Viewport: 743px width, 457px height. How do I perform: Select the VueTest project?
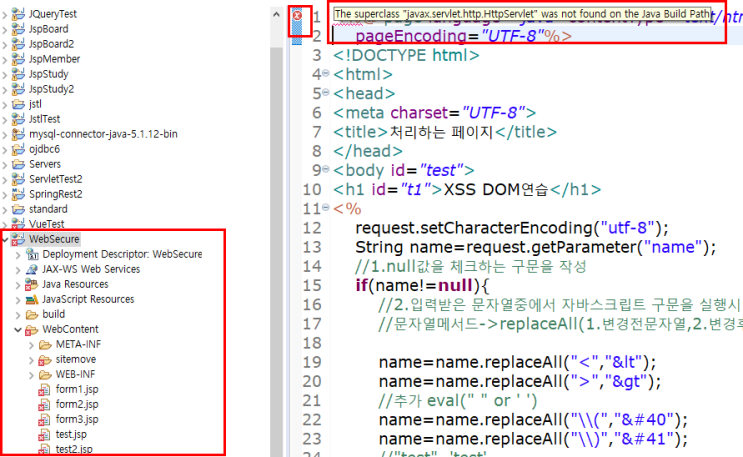click(x=46, y=224)
